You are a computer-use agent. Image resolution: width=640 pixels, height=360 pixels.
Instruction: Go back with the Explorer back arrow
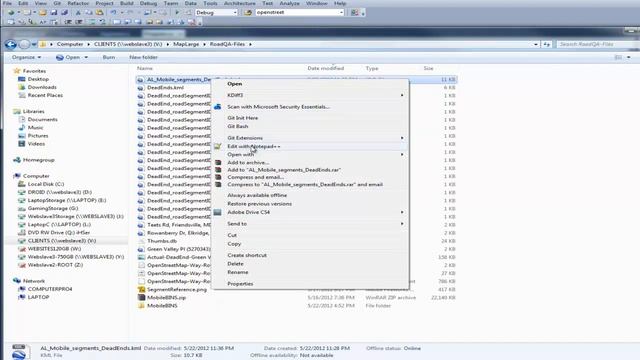pyautogui.click(x=11, y=44)
